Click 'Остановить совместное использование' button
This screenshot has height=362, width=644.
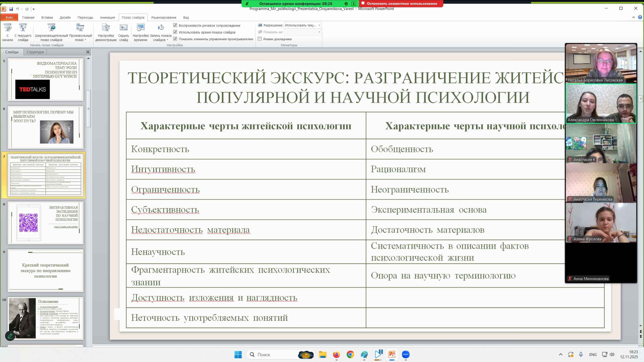401,3
